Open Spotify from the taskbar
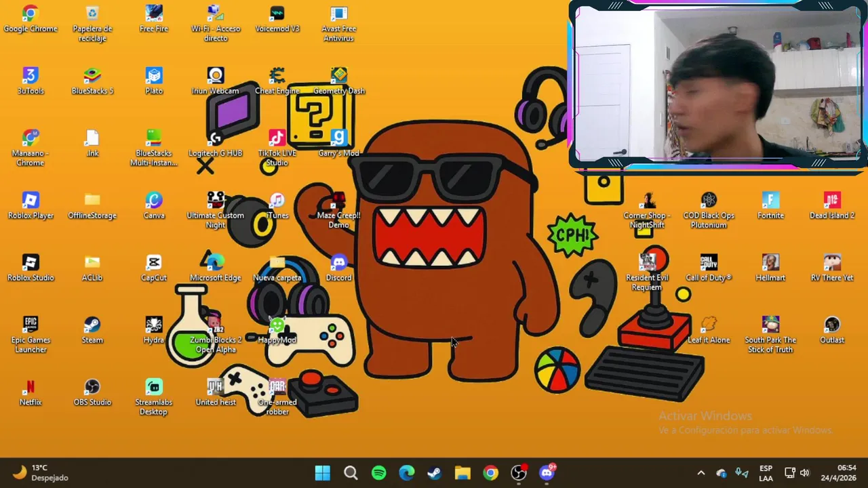868x488 pixels. pos(379,472)
